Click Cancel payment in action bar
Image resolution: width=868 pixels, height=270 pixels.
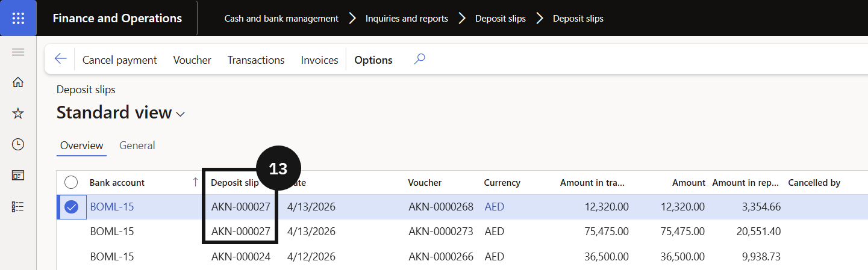pos(120,60)
